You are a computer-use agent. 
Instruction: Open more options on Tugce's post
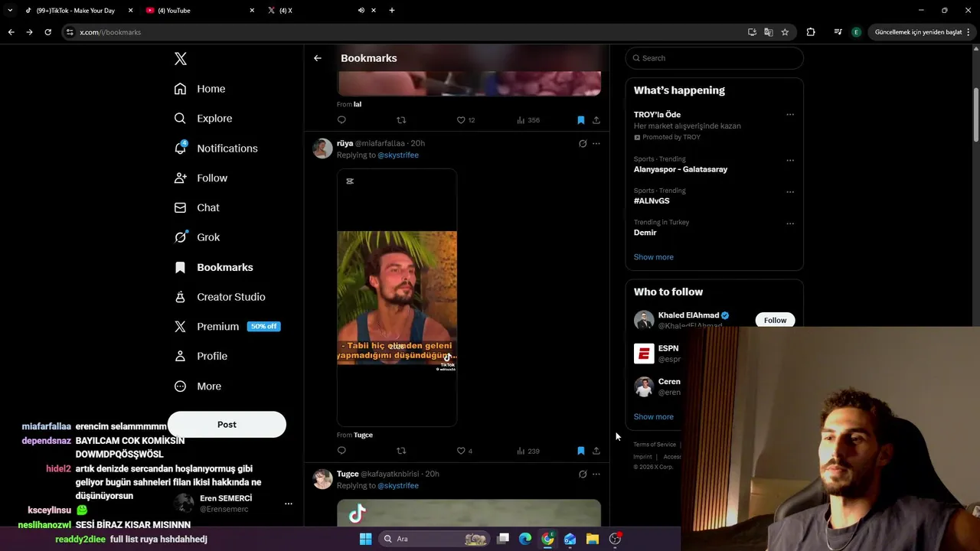click(x=596, y=474)
